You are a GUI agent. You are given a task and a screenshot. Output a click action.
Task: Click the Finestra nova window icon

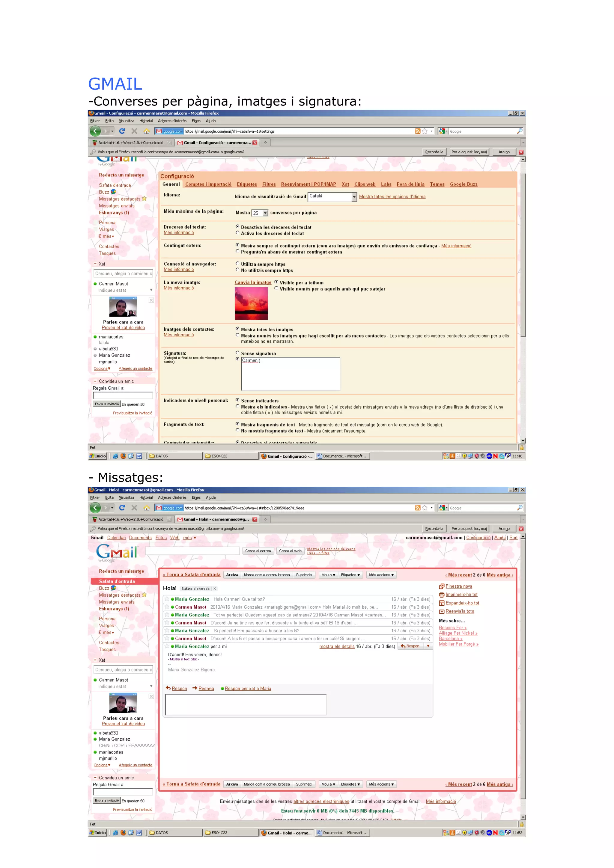(441, 586)
